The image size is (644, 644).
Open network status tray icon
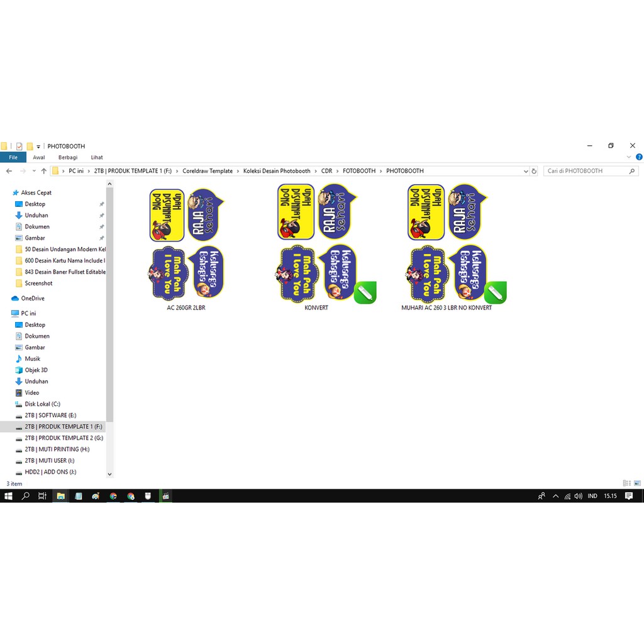[x=567, y=496]
